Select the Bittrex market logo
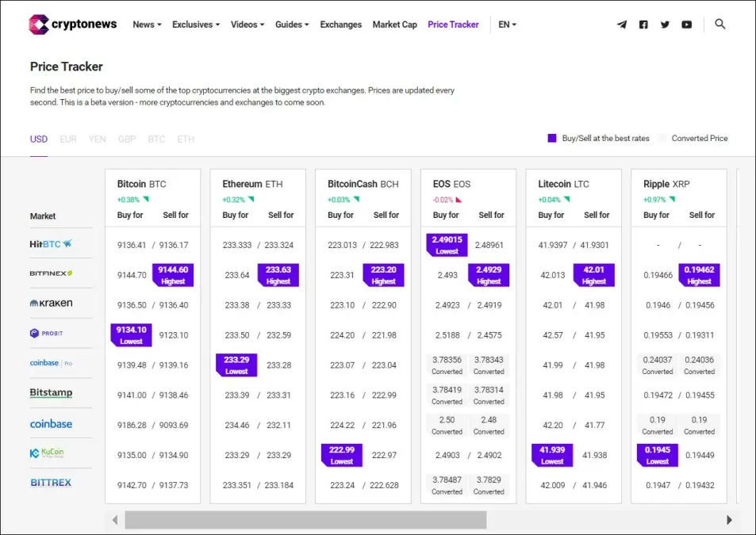Viewport: 756px width, 535px height. (x=51, y=483)
